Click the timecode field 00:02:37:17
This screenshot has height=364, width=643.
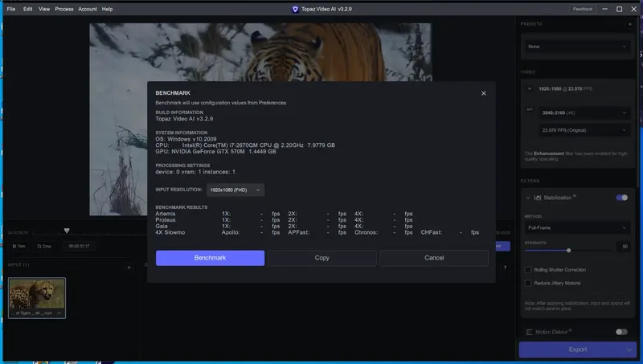click(79, 247)
